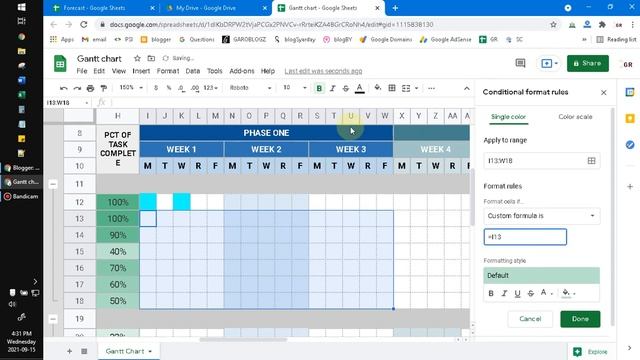The height and width of the screenshot is (360, 640).
Task: Switch to the Color scale tab
Action: (x=575, y=117)
